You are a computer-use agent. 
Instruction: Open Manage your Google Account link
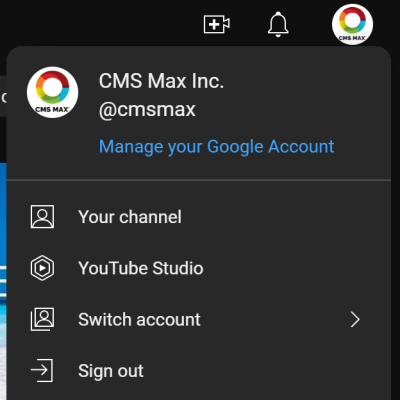(x=217, y=146)
